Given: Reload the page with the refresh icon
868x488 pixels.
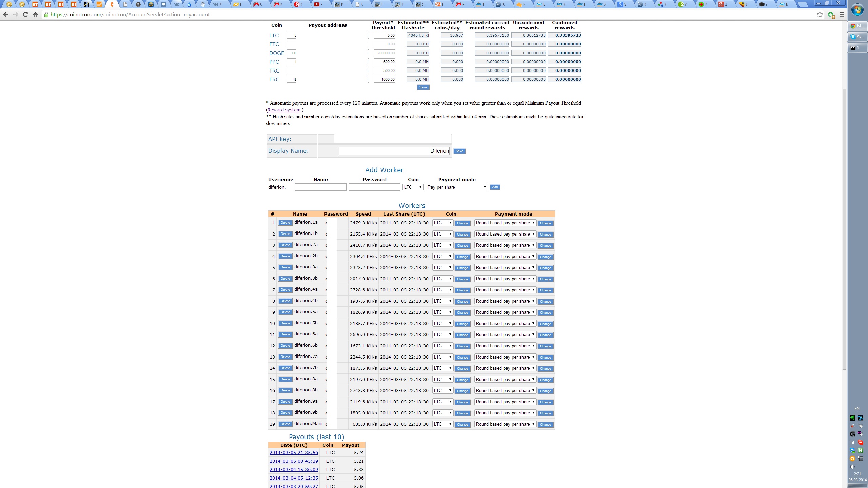Looking at the screenshot, I should [25, 15].
